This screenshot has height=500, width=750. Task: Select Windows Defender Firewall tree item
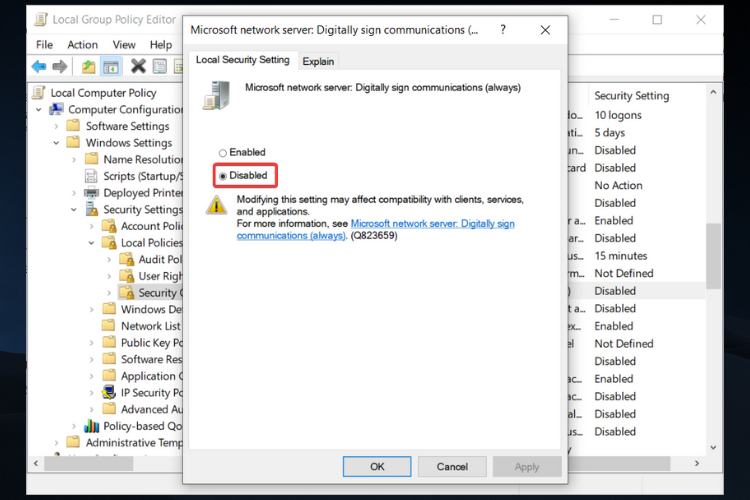[x=151, y=309]
